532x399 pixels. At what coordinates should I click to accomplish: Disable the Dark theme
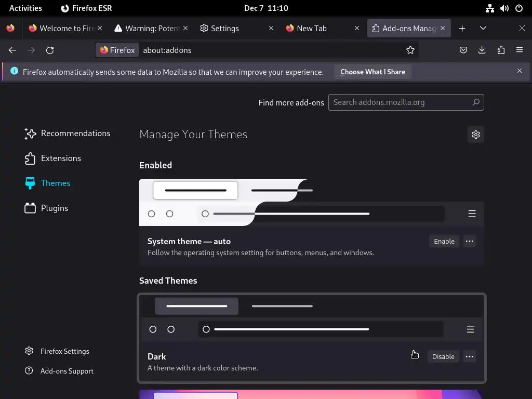pos(443,356)
